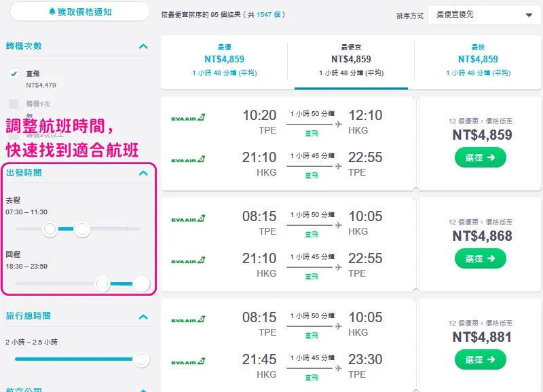The image size is (543, 392).
Task: Uncheck the 直飛 direct flight checkbox
Action: click(x=14, y=73)
